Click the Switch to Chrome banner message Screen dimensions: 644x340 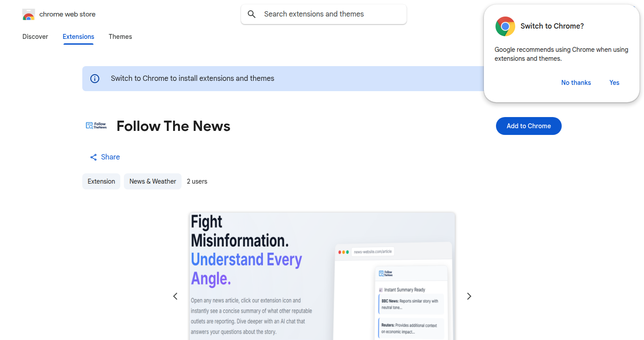click(x=193, y=79)
